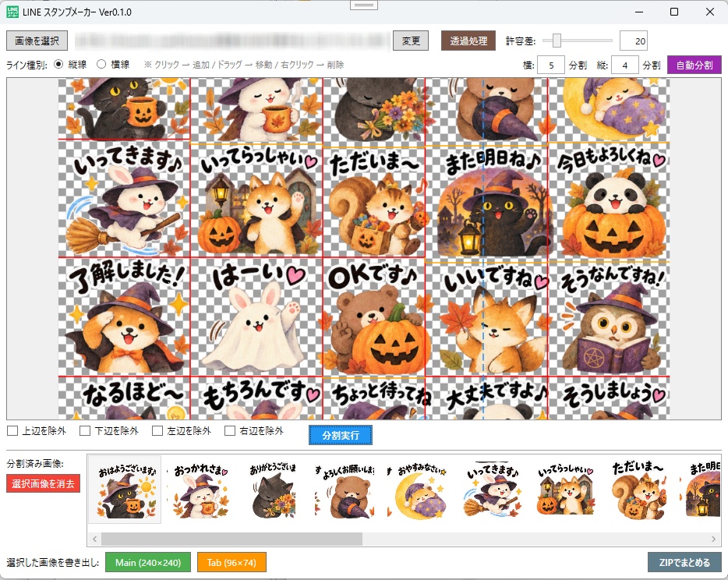The height and width of the screenshot is (580, 728).
Task: Click the 了解しました! sticker on canvas
Action: pos(125,317)
